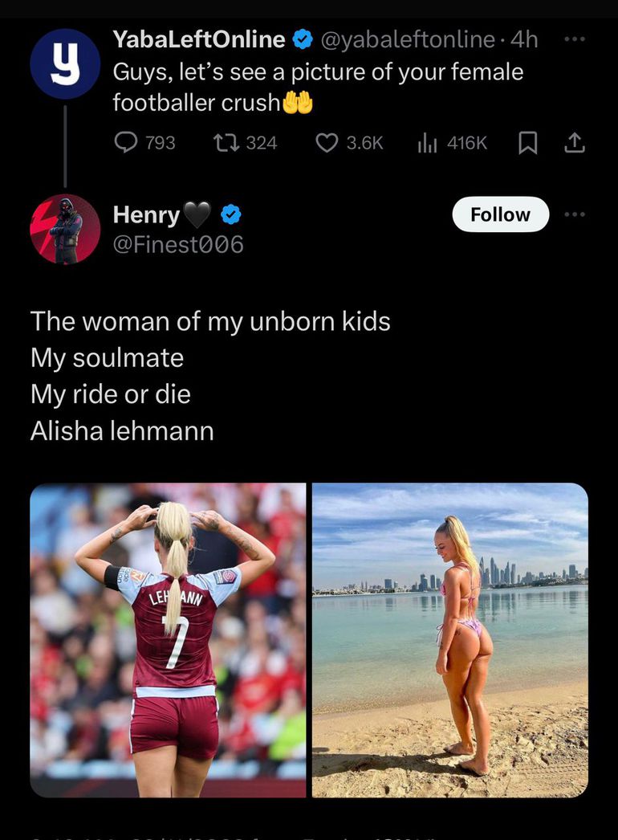The width and height of the screenshot is (618, 840).
Task: Open more options menu beside Follow button
Action: click(575, 214)
